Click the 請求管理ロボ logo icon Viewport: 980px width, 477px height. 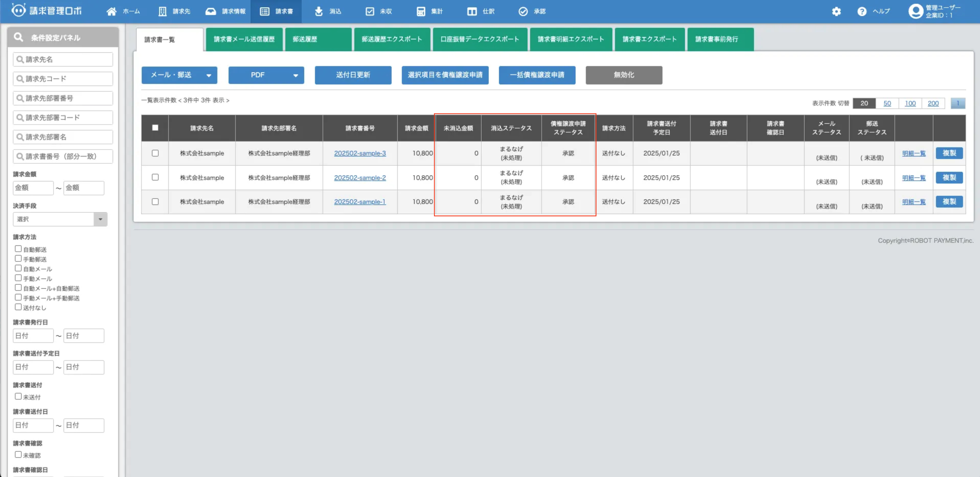point(18,10)
